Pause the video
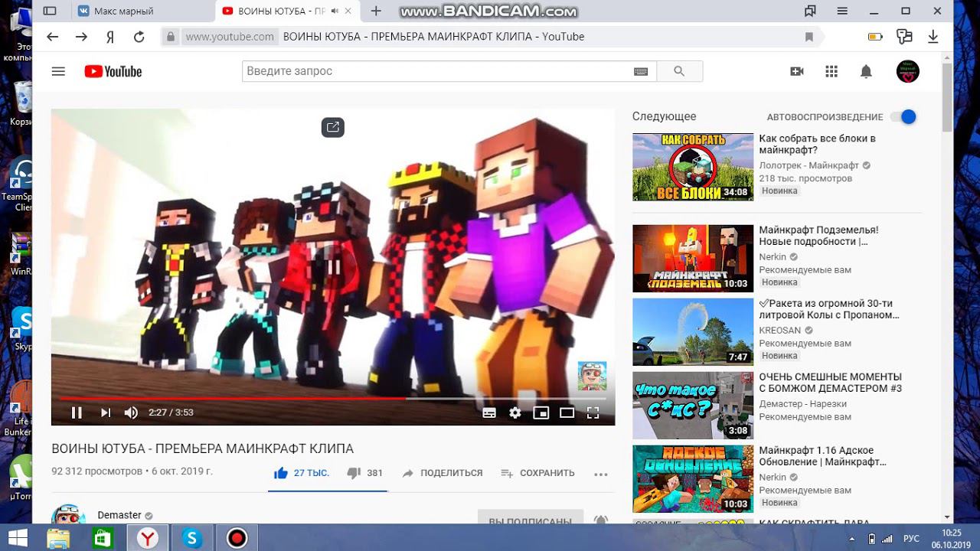 77,412
